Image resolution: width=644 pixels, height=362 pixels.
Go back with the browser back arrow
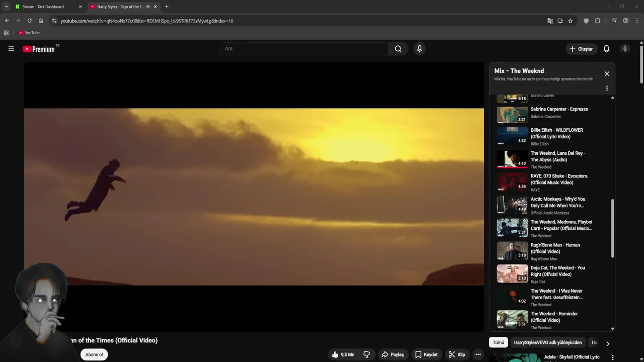(7, 21)
